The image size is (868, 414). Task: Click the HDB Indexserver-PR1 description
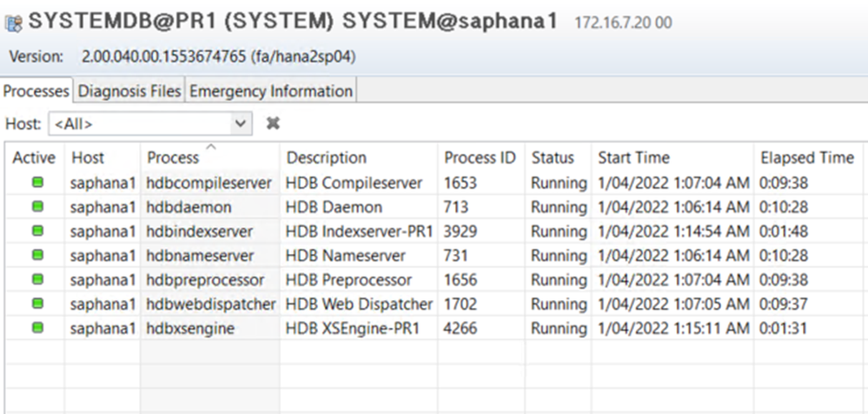(x=359, y=231)
